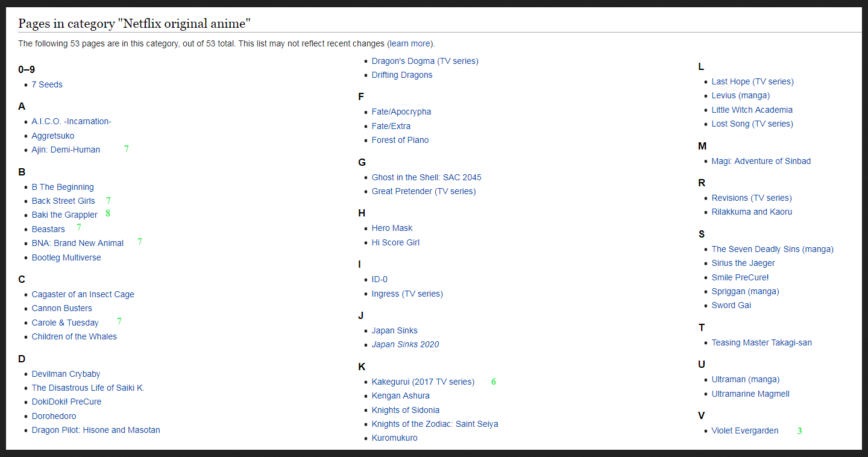This screenshot has width=868, height=457.
Task: Open the Violet Evergarden article
Action: [745, 430]
